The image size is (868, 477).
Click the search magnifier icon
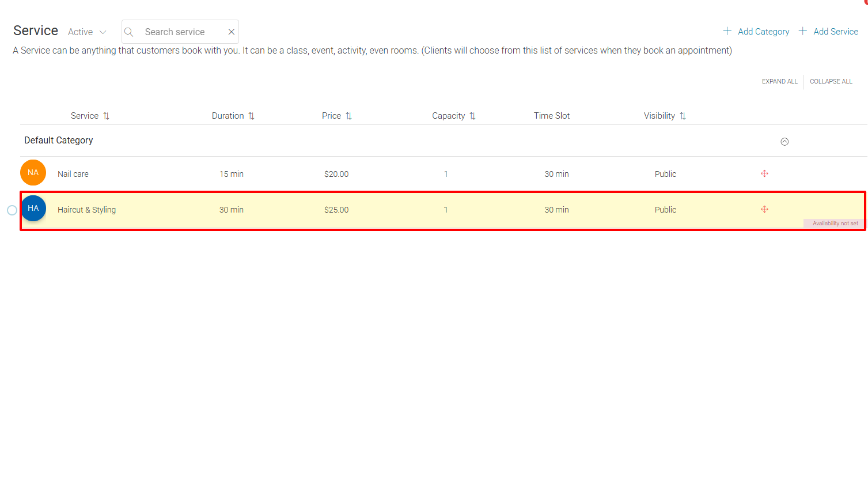pyautogui.click(x=128, y=32)
